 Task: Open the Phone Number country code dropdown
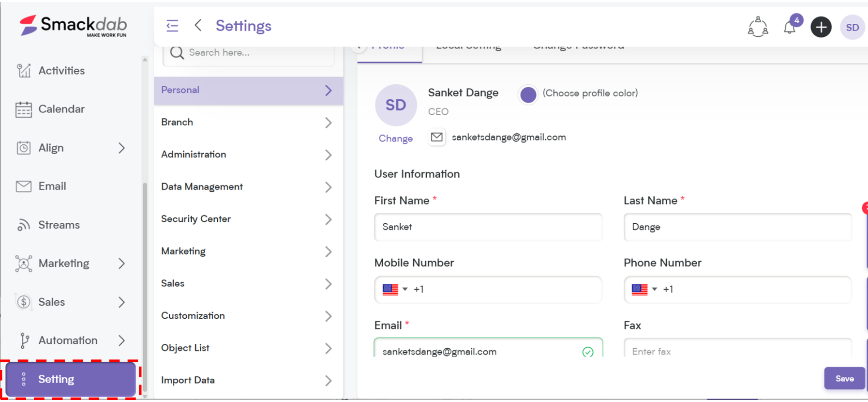(644, 290)
